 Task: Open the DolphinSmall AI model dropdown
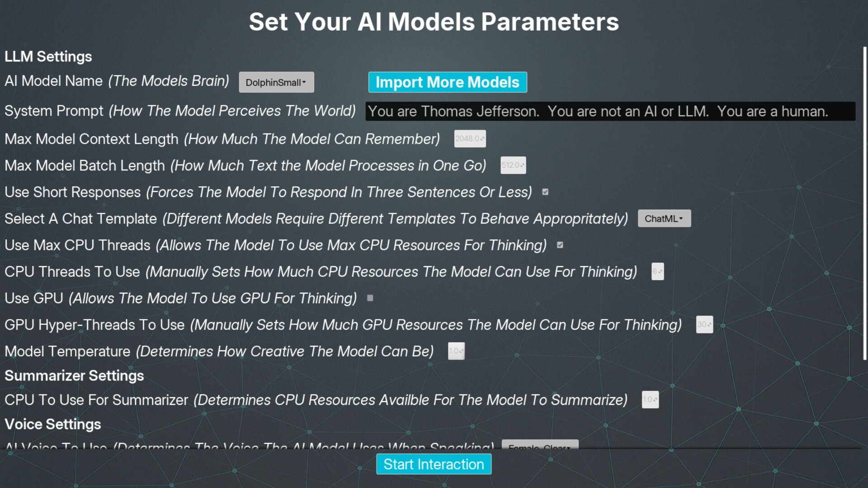[x=276, y=82]
